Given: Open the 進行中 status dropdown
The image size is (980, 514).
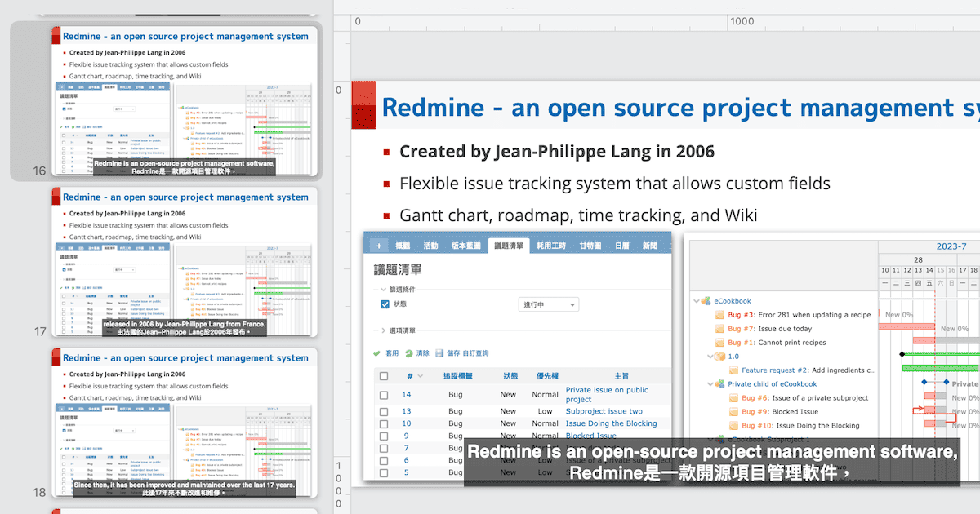Looking at the screenshot, I should [549, 304].
